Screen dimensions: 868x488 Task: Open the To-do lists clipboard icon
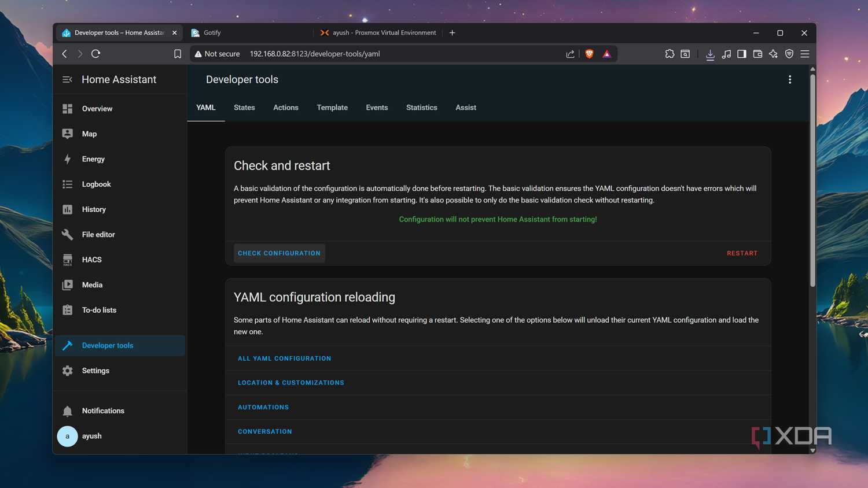(68, 310)
